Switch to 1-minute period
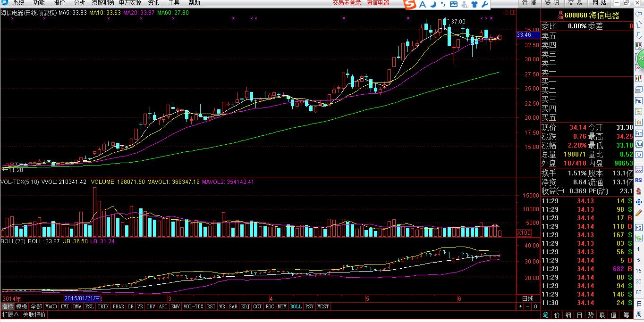Viewport: 644px width, 322px height. pyautogui.click(x=638, y=249)
